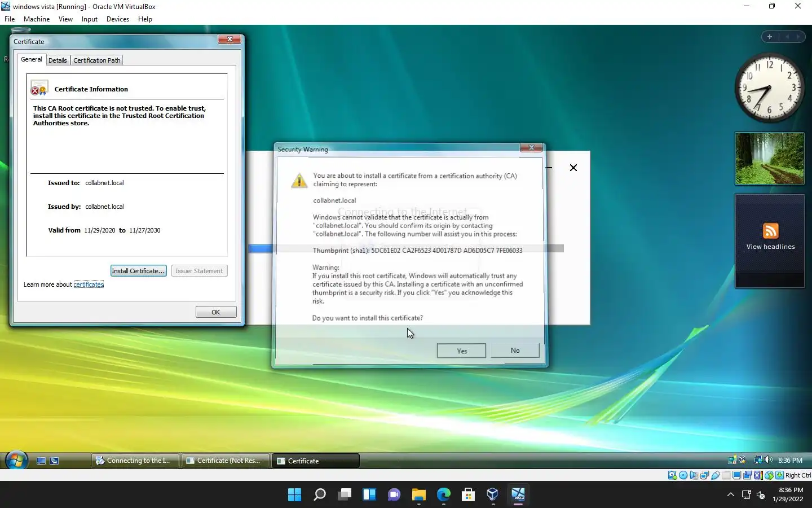Viewport: 812px width, 508px height.
Task: Click host muted volume tray icon
Action: (x=761, y=495)
